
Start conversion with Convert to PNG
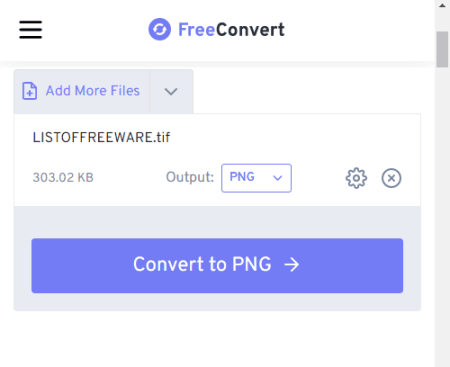coord(217,265)
